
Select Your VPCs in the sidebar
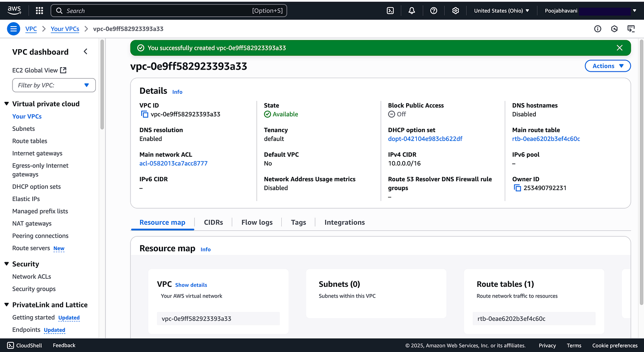click(x=27, y=116)
